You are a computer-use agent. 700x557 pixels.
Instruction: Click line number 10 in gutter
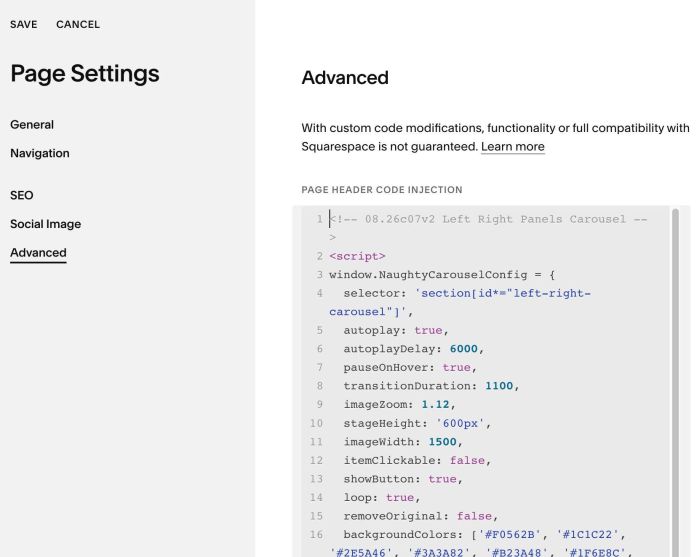pos(316,423)
